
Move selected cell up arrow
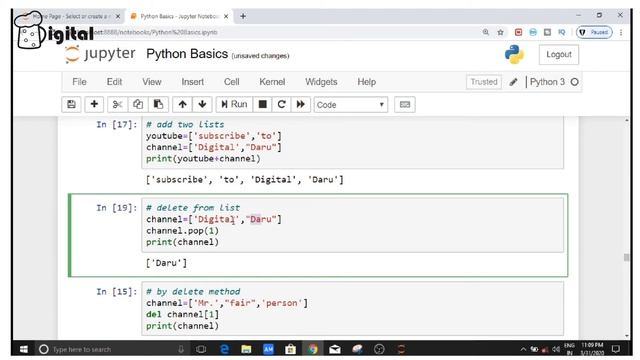click(182, 104)
